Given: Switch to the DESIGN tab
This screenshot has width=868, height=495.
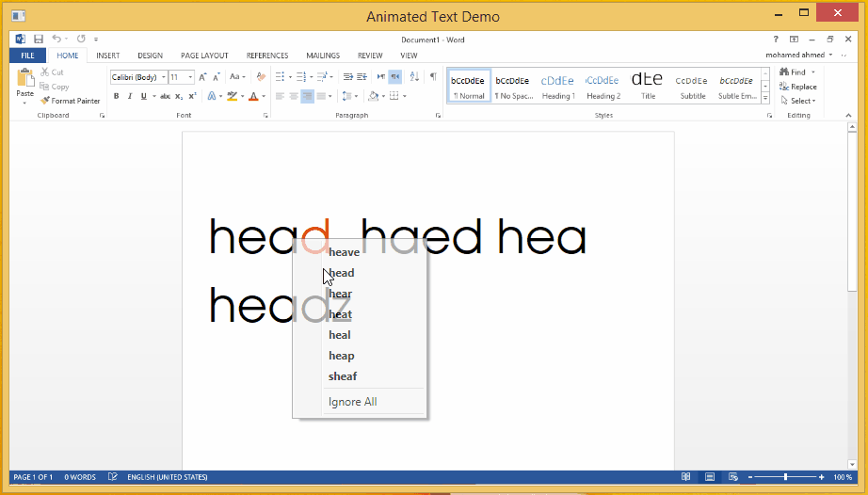Looking at the screenshot, I should (150, 56).
